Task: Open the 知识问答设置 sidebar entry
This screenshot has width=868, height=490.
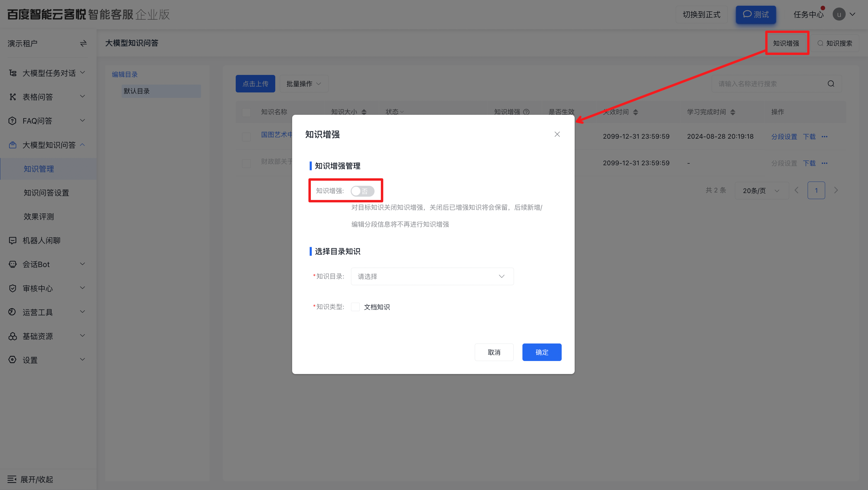Action: [46, 192]
